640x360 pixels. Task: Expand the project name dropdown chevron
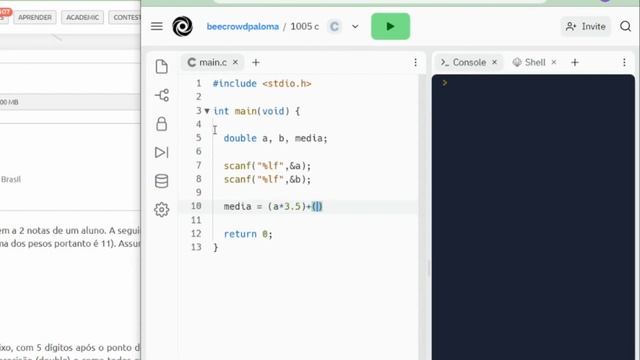(355, 27)
